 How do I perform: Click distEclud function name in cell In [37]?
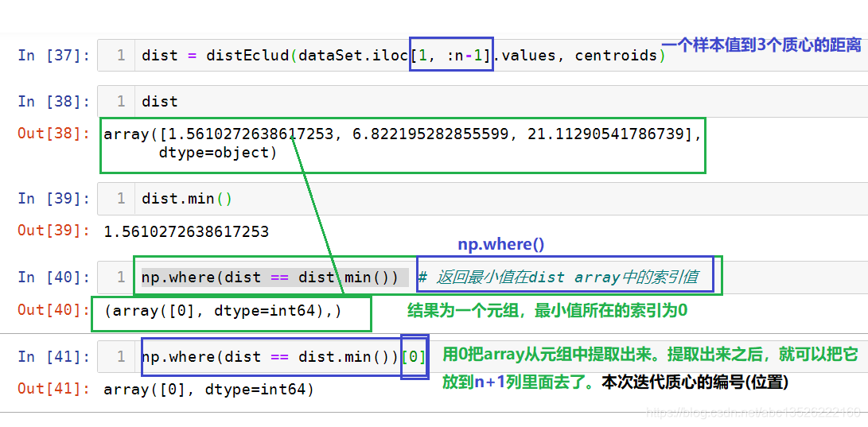coord(247,56)
